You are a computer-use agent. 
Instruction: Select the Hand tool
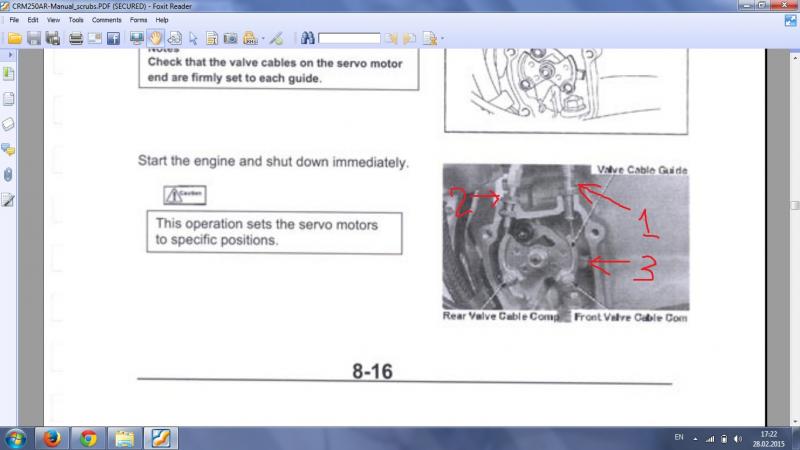click(156, 38)
